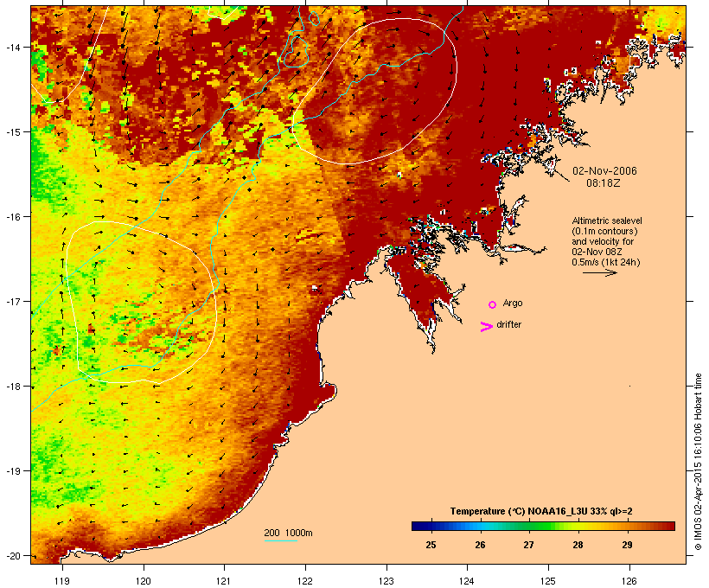Click the longitude label 123

pyautogui.click(x=386, y=581)
